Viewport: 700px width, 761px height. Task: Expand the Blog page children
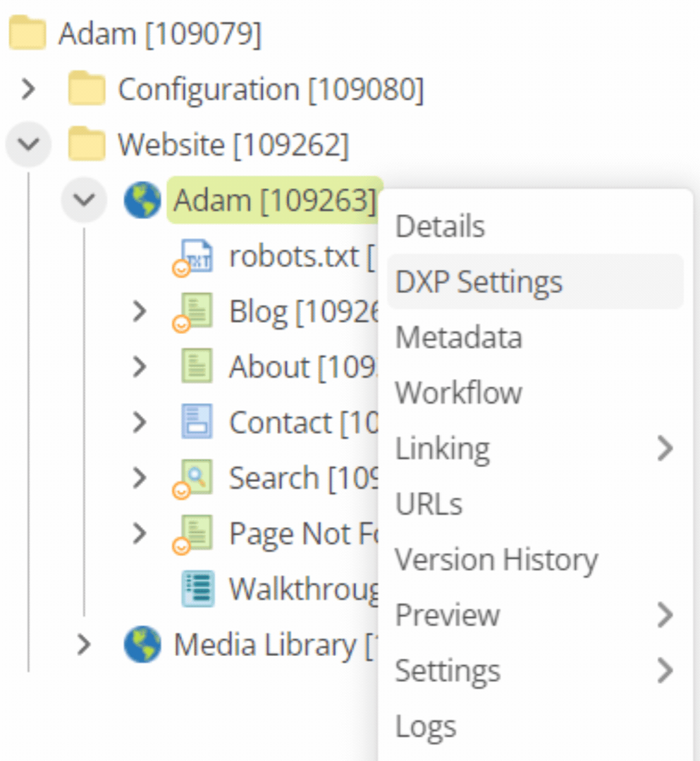coord(138,311)
